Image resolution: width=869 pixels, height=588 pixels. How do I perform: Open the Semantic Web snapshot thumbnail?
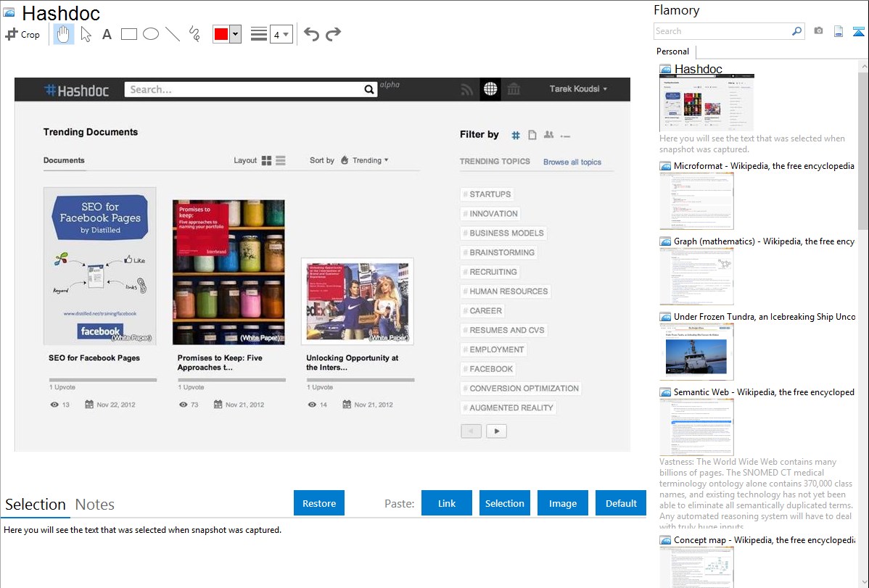(696, 426)
